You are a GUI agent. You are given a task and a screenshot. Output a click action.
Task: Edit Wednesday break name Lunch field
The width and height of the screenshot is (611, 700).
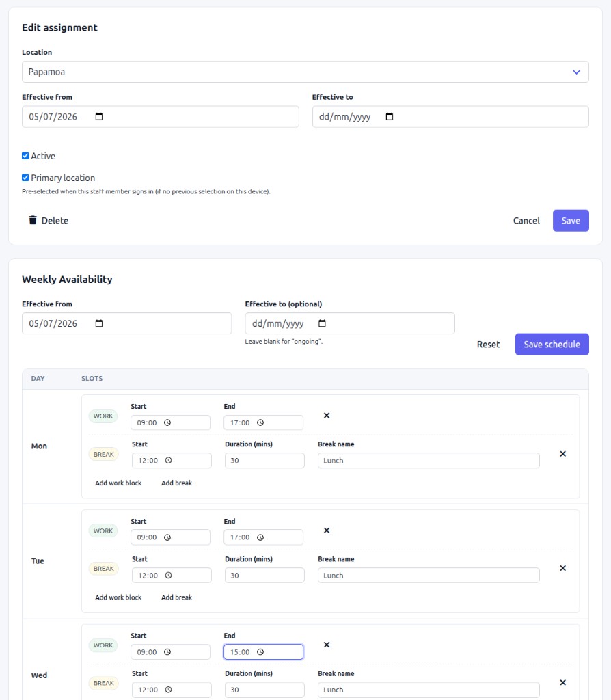coord(429,689)
